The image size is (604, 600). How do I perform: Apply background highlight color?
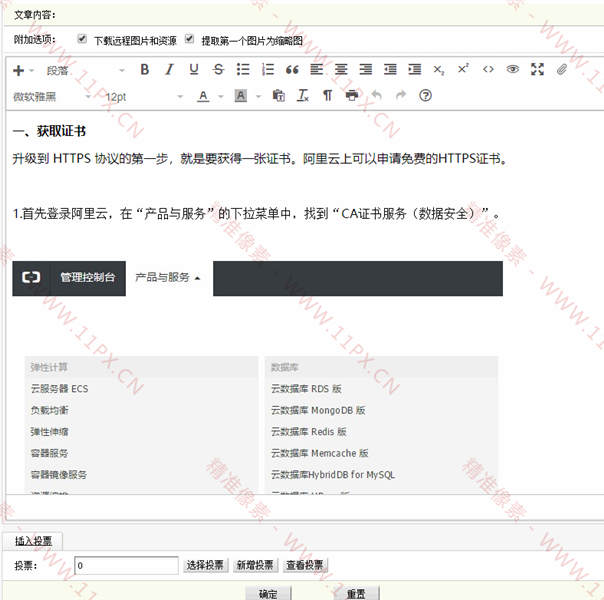pos(241,96)
